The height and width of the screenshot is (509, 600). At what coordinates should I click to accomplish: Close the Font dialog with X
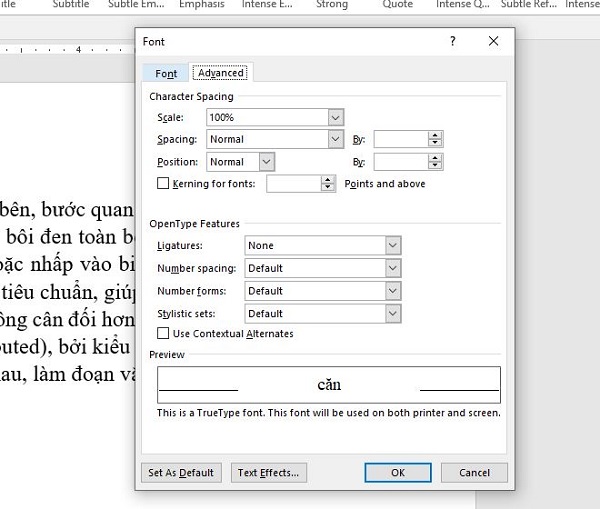(x=493, y=42)
